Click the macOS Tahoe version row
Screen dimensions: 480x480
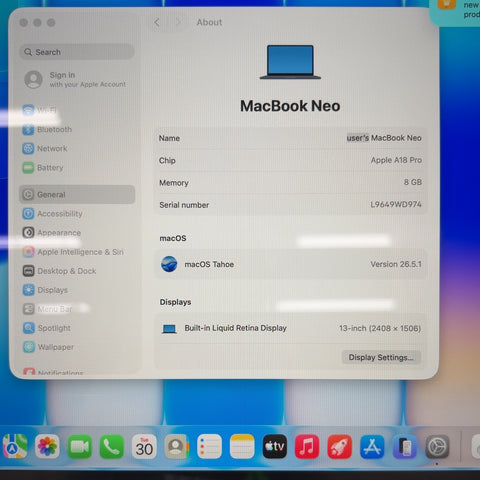[x=290, y=264]
